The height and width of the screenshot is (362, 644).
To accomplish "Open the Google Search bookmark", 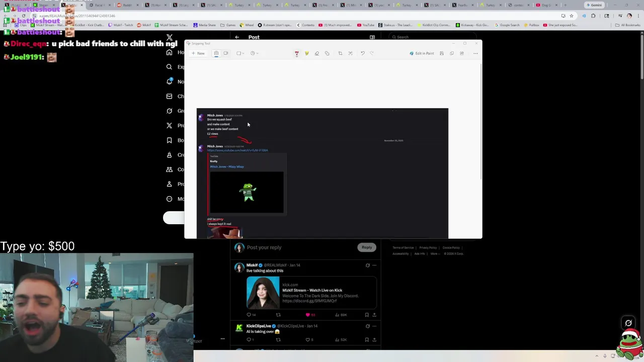I will [x=507, y=25].
